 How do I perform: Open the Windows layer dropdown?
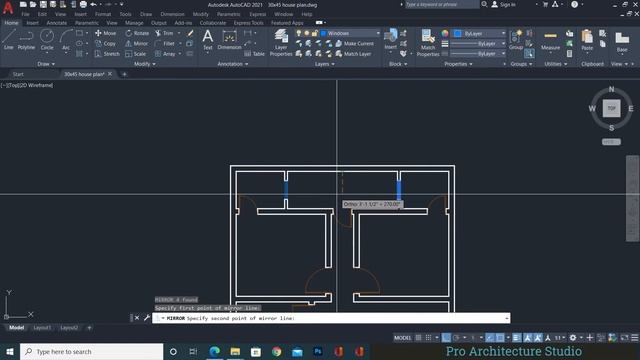coord(350,33)
